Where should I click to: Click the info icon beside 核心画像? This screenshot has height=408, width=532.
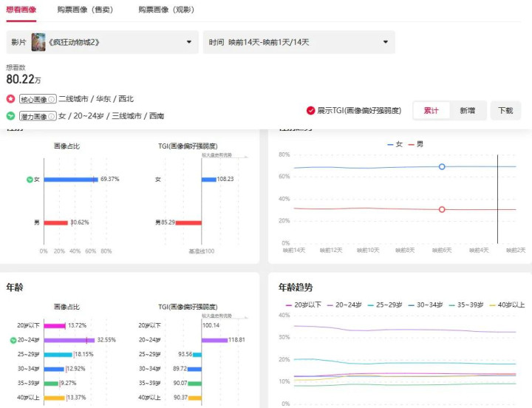point(52,99)
